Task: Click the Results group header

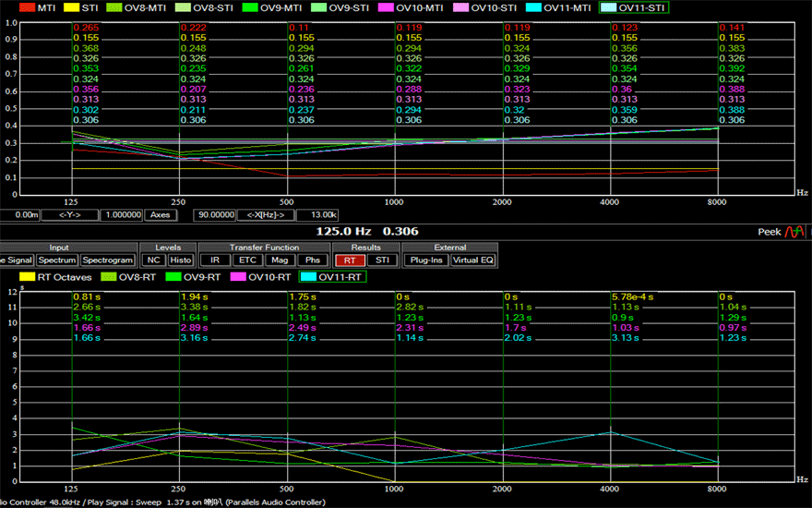Action: click(x=365, y=248)
